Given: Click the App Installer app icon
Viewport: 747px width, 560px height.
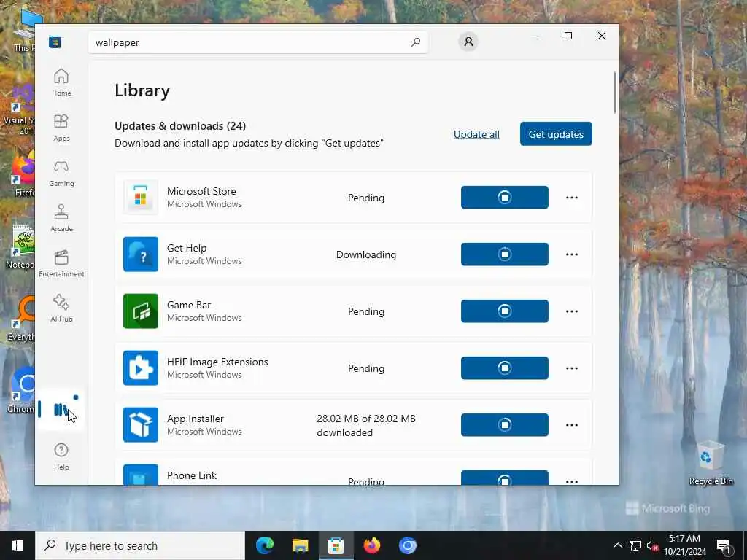Looking at the screenshot, I should [x=141, y=425].
